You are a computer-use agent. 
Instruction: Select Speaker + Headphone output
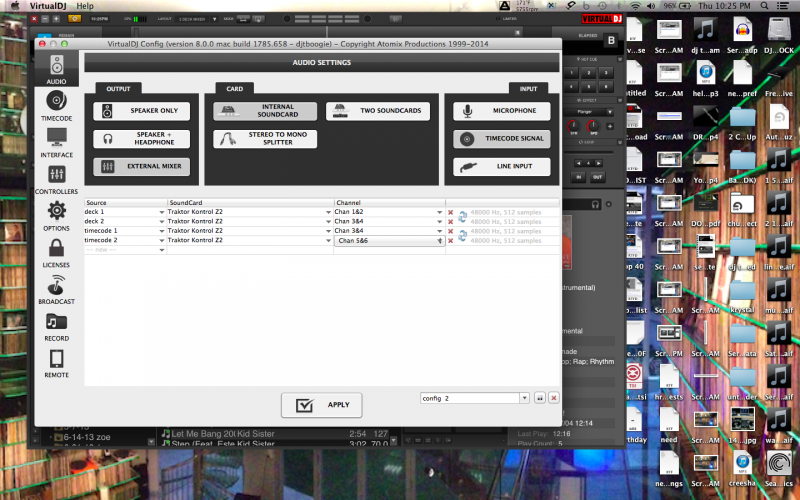tap(141, 139)
